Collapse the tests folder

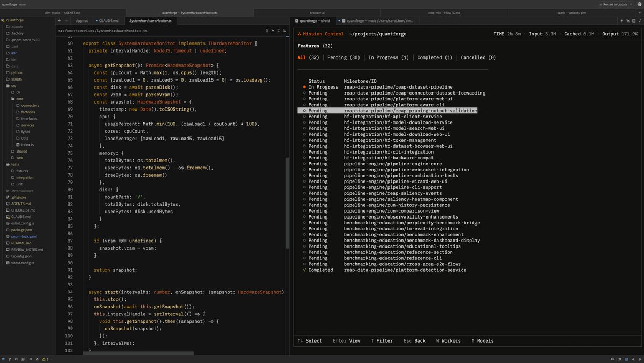coord(15,164)
